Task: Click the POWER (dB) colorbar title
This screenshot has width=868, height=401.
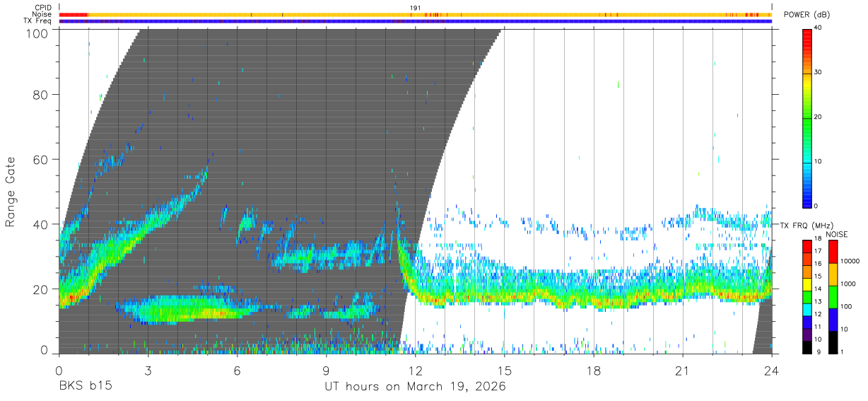Action: (x=807, y=14)
